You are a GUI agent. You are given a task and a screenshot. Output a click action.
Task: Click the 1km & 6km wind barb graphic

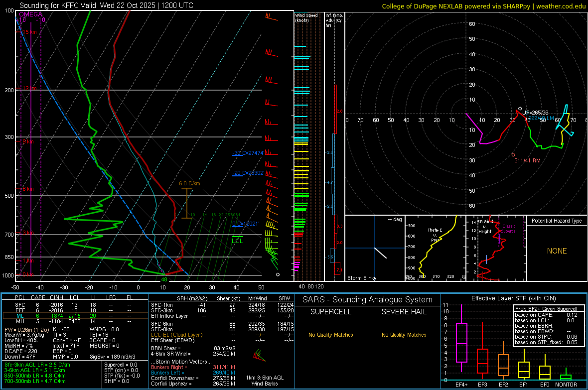point(259,355)
